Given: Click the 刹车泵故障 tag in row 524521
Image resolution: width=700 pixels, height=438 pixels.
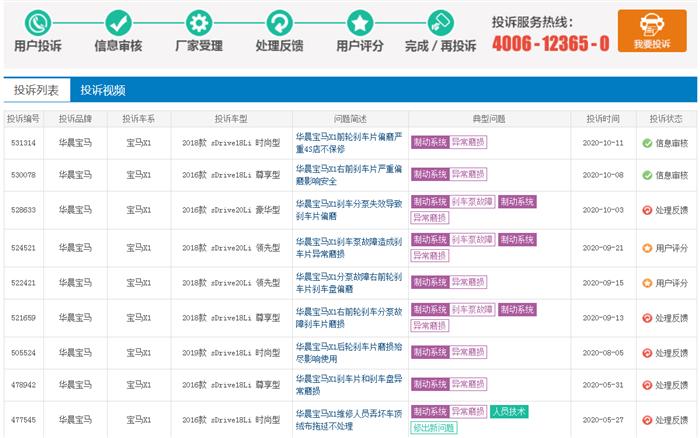Looking at the screenshot, I should 472,240.
